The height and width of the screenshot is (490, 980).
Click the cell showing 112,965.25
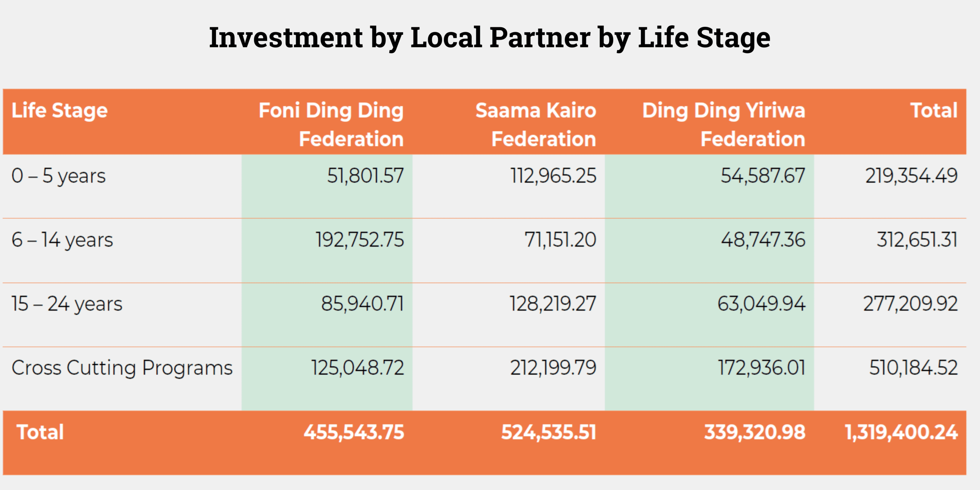[553, 176]
